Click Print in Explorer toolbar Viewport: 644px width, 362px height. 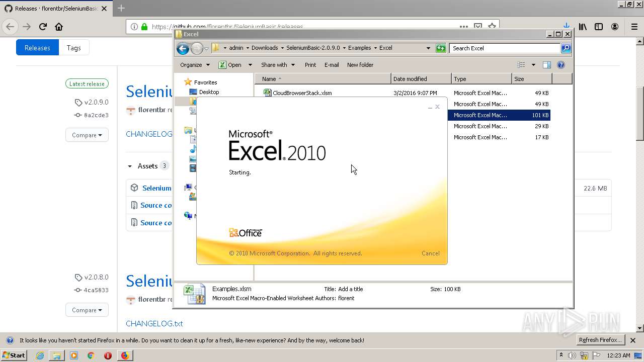click(x=310, y=65)
